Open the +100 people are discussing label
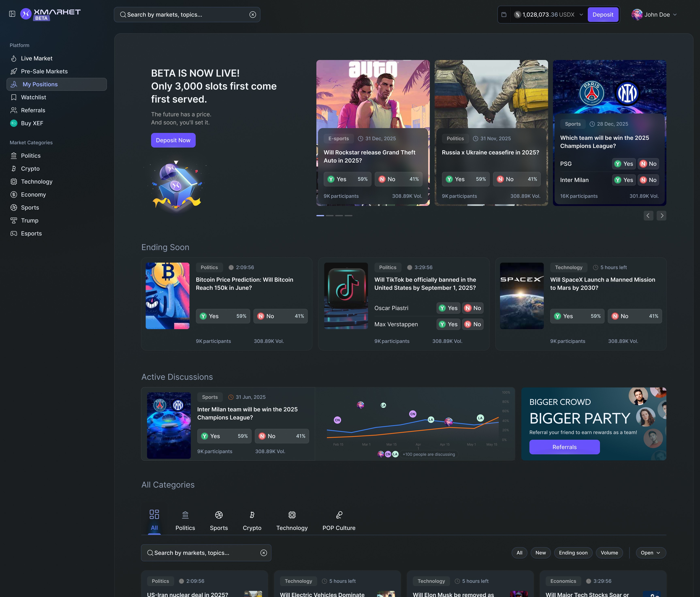The image size is (700, 597). click(x=429, y=454)
